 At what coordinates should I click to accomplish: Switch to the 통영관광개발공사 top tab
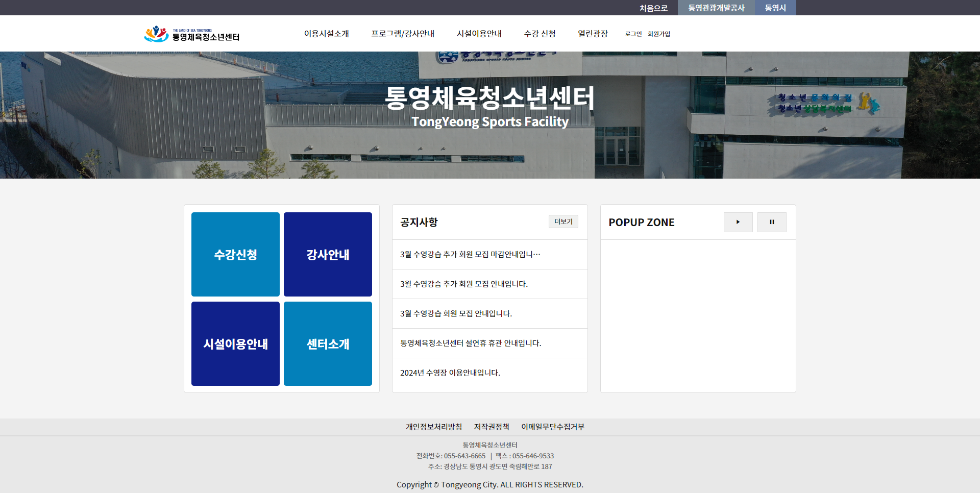click(716, 8)
